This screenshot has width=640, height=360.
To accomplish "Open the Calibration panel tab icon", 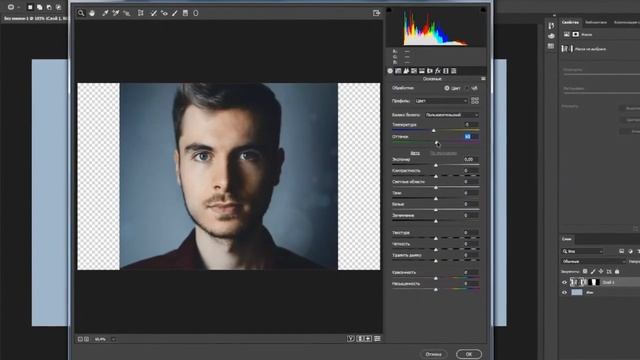I will [x=446, y=71].
